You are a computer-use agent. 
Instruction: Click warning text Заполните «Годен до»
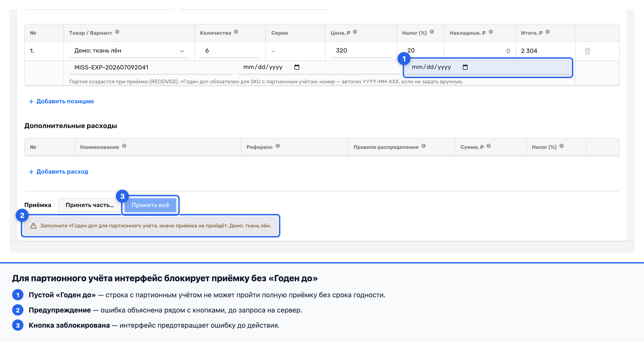(x=156, y=226)
